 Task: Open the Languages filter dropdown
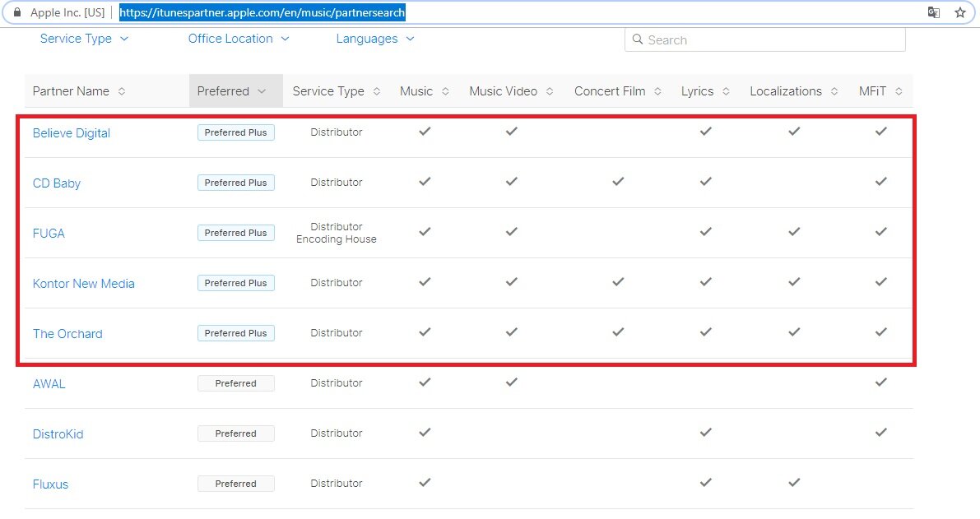click(375, 39)
